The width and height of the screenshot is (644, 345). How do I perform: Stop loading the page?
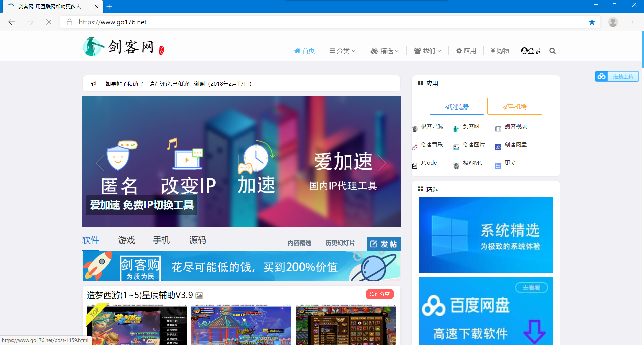49,22
